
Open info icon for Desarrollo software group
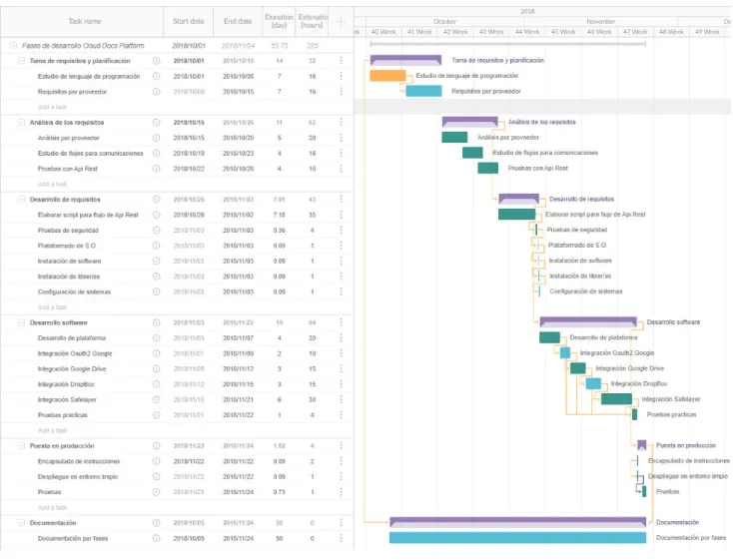click(156, 323)
